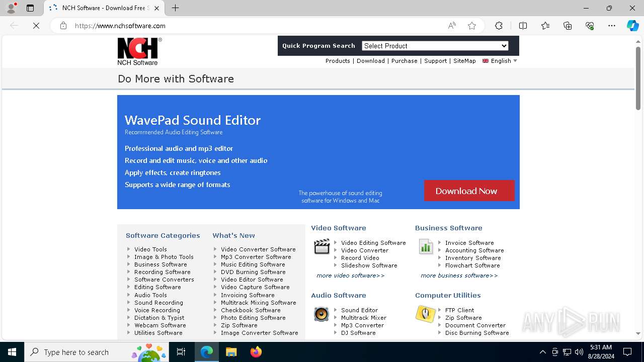Image resolution: width=644 pixels, height=362 pixels.
Task: Show hidden system tray icons
Action: (542, 352)
